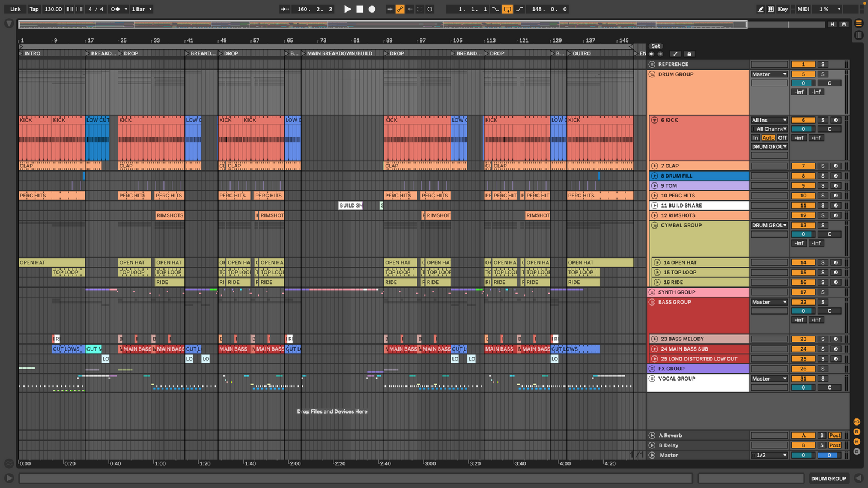Solo the FX GROUP track
The width and height of the screenshot is (868, 488).
[x=823, y=369]
